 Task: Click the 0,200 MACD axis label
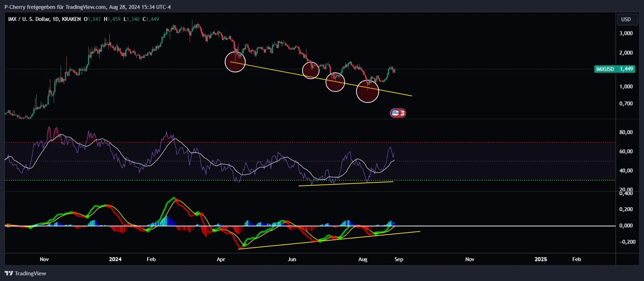click(626, 209)
